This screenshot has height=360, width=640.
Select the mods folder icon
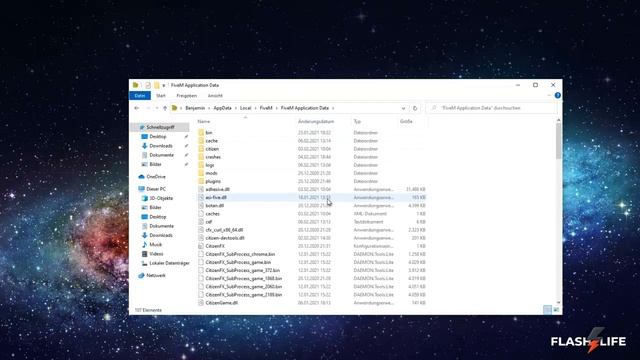tap(201, 173)
